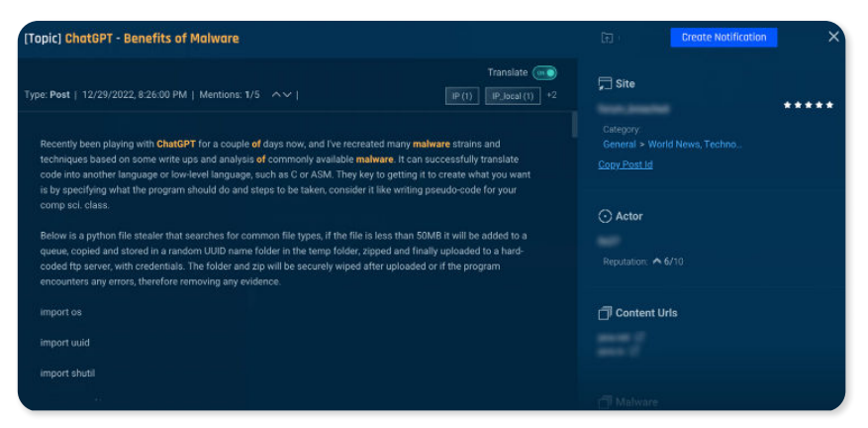Click the open-link icon beside second content URL
Viewport: 868px width, 428px height.
634,351
